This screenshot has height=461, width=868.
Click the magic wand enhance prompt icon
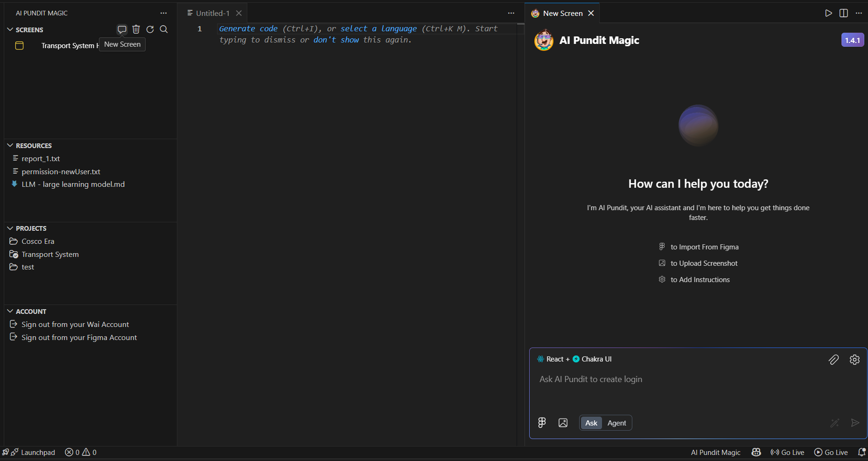834,423
